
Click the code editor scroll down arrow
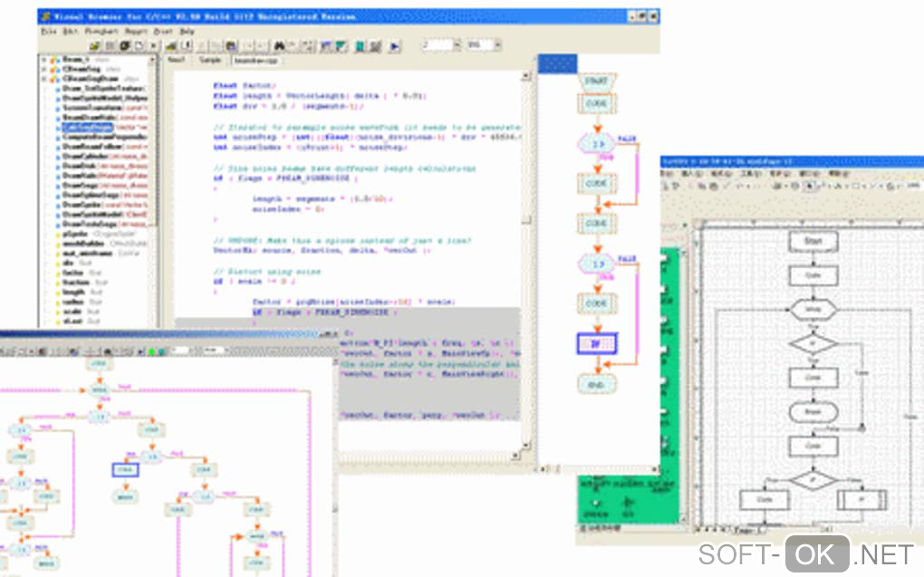525,446
